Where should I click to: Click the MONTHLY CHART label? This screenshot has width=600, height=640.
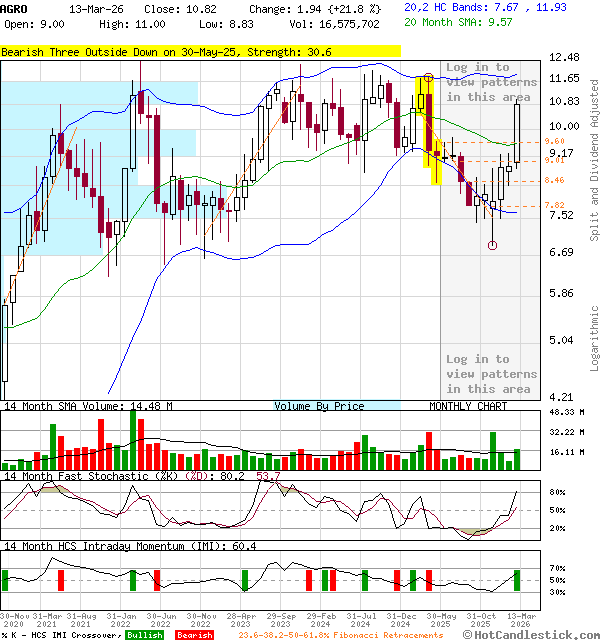pos(467,407)
